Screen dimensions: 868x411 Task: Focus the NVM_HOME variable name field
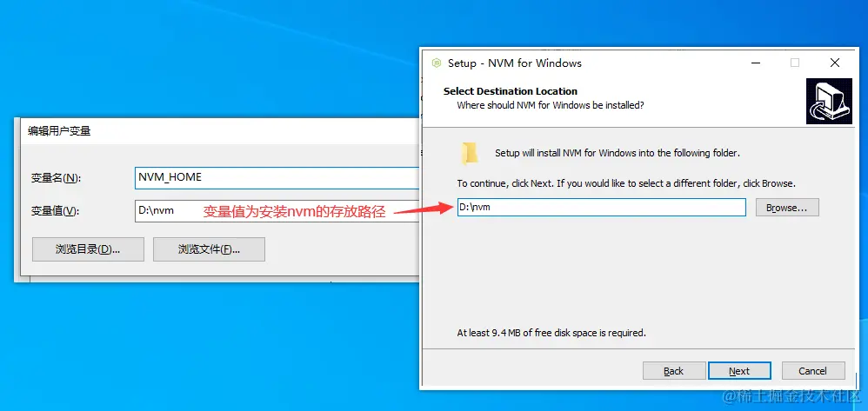click(x=277, y=177)
